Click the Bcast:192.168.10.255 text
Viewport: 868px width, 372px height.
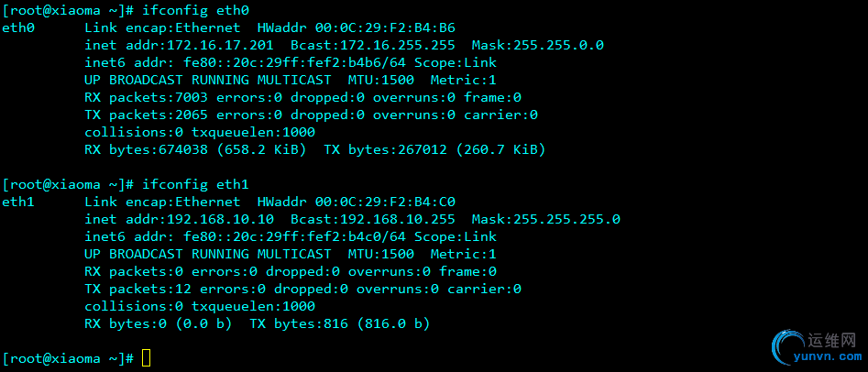(373, 219)
